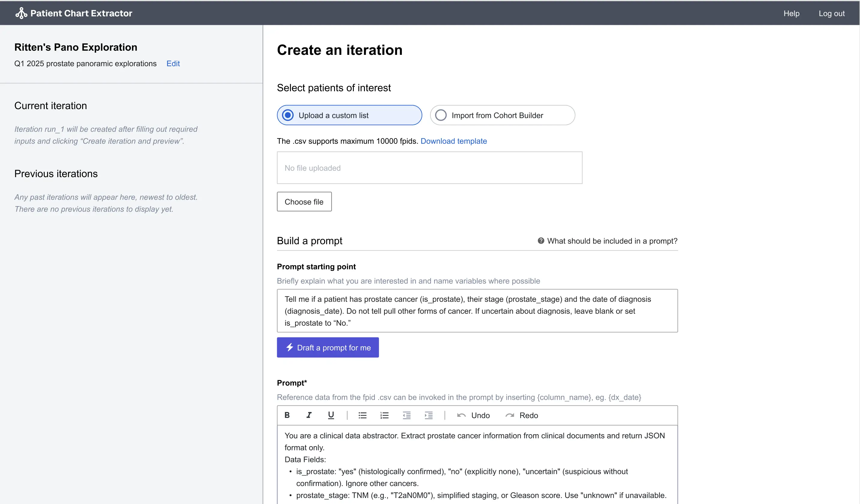The image size is (860, 504).
Task: Open the Download template link
Action: (453, 141)
